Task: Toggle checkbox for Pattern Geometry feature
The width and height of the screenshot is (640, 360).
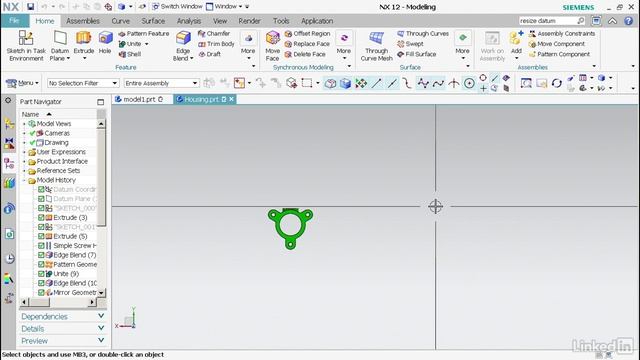Action: 41,264
